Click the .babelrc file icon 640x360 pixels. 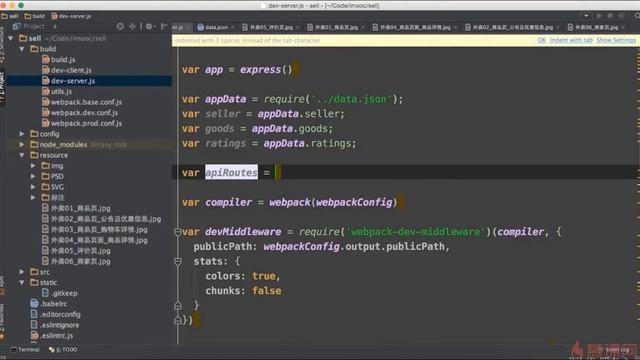click(34, 304)
